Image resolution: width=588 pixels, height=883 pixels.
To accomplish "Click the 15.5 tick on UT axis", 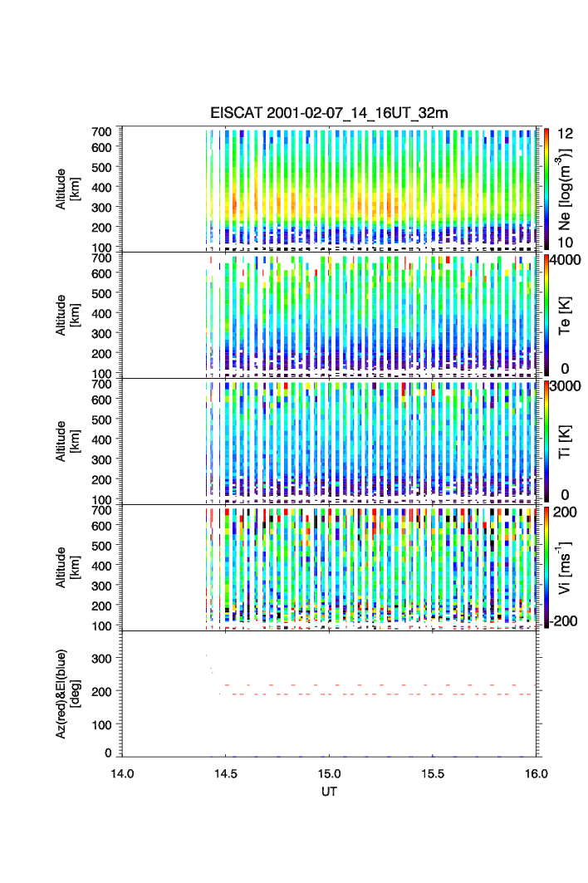I will 434,773.
